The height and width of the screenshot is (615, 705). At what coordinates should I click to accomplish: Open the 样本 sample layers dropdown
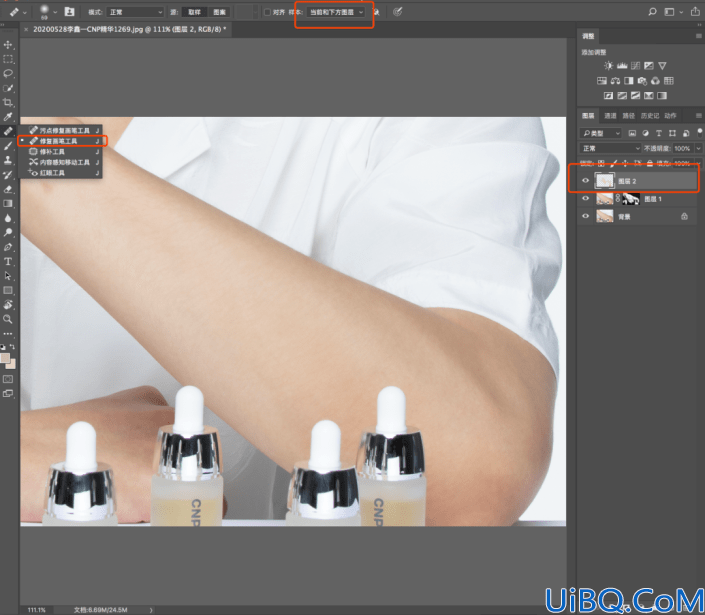tap(335, 12)
